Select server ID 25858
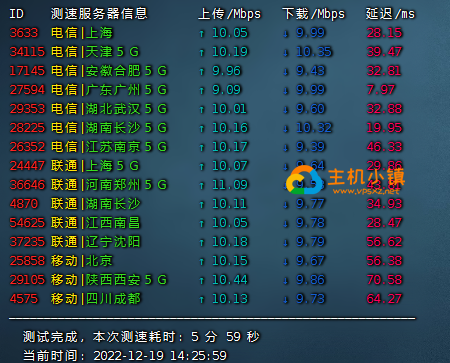 tap(27, 261)
